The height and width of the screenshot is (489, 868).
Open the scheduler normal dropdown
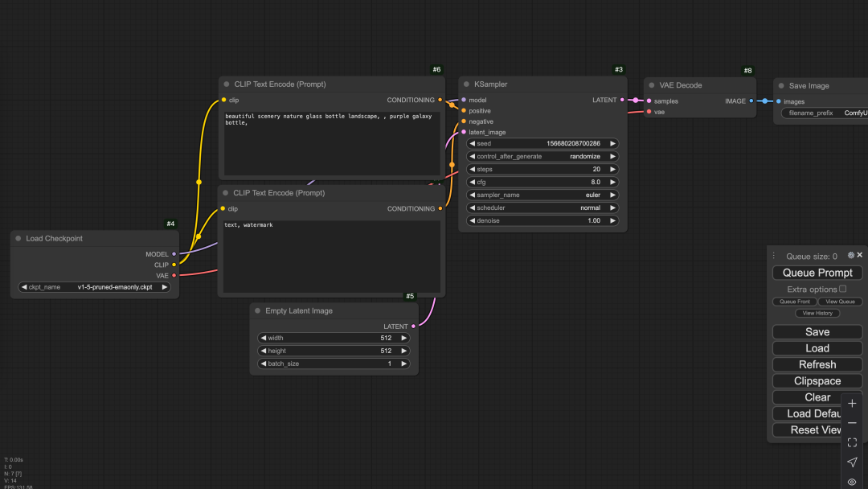[542, 208]
